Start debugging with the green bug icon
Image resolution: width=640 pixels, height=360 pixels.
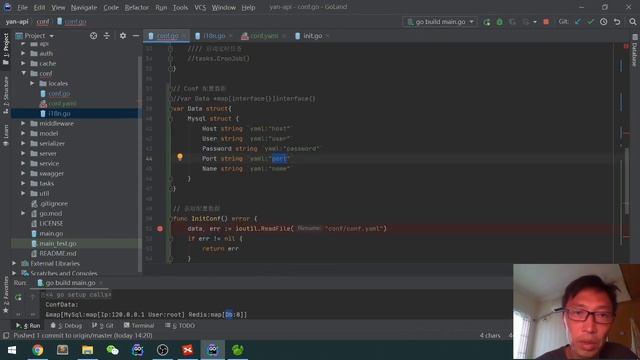pos(500,22)
